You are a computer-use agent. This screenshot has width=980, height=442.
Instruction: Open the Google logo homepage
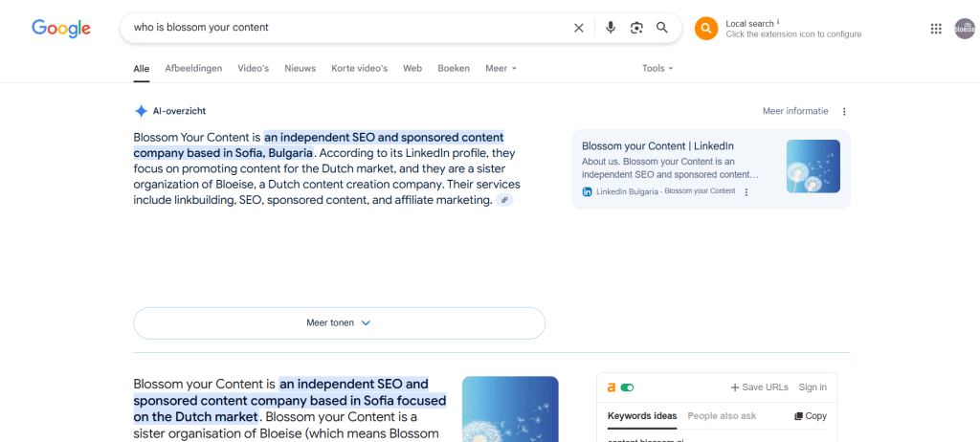coord(61,28)
